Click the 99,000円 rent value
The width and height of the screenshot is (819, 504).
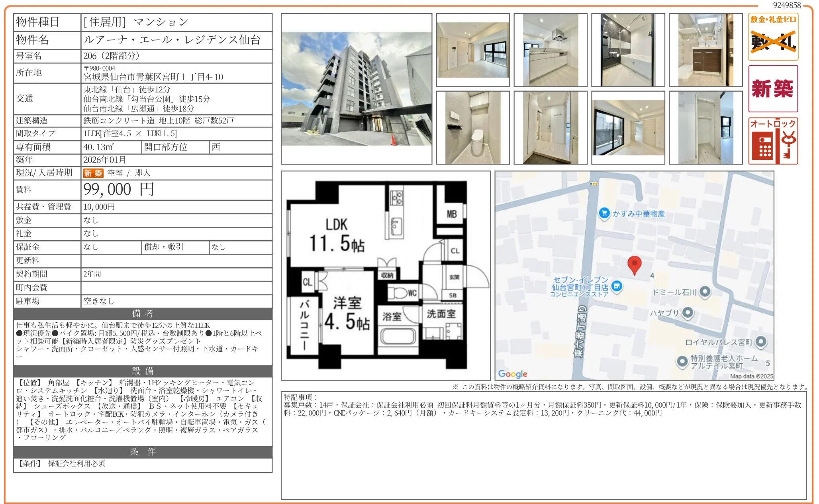(x=119, y=190)
